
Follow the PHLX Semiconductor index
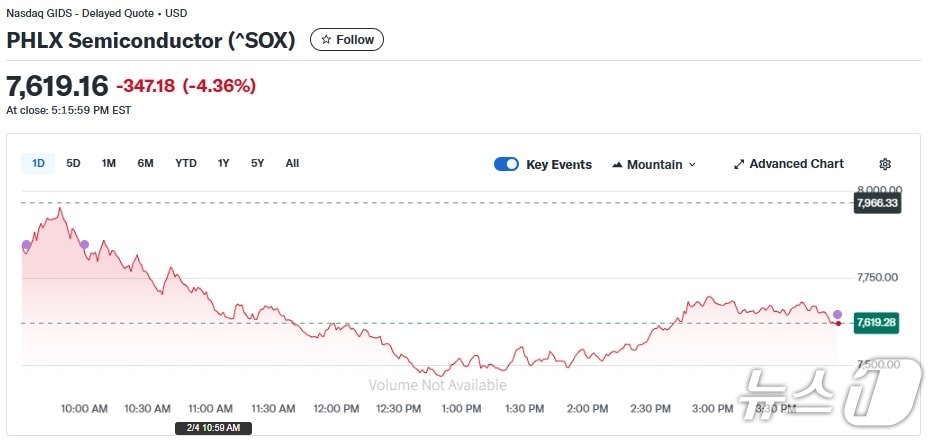pyautogui.click(x=347, y=40)
